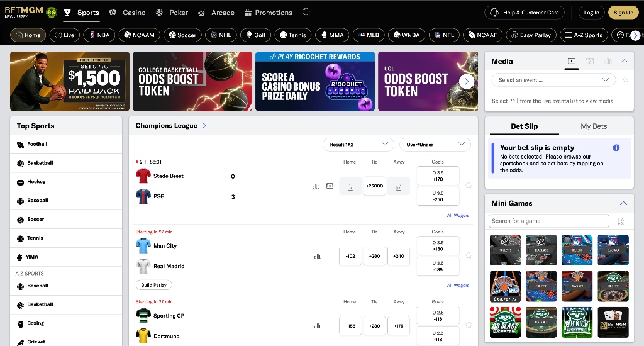Open Help & Customer Care
The image size is (644, 346).
coord(525,13)
